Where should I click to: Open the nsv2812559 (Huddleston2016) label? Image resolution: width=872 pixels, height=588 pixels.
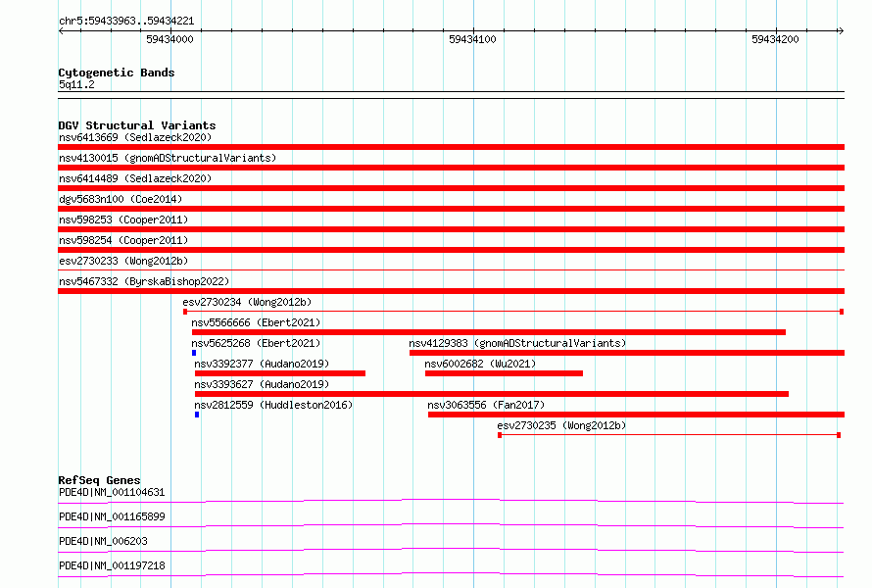tap(273, 405)
